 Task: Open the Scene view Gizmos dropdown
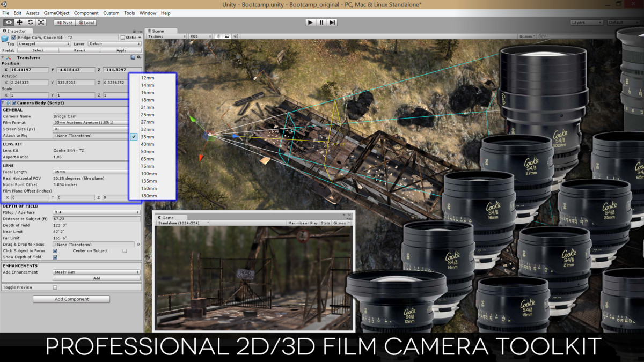[526, 36]
